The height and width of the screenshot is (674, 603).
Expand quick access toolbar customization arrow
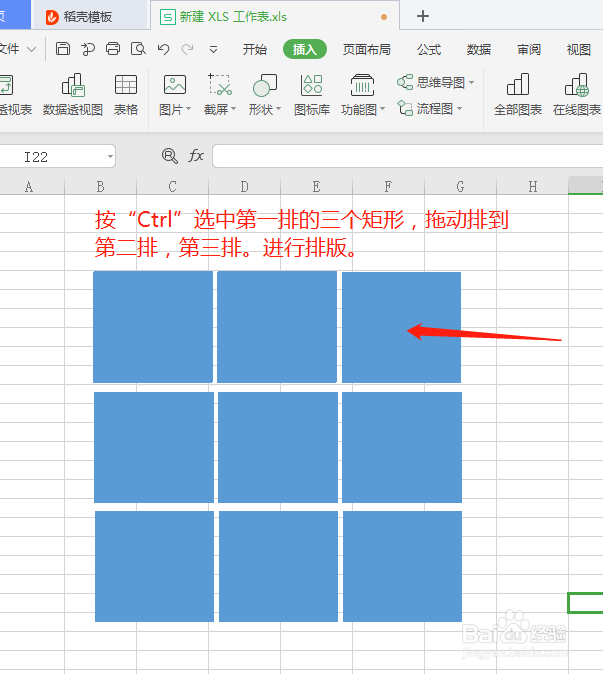pos(213,50)
